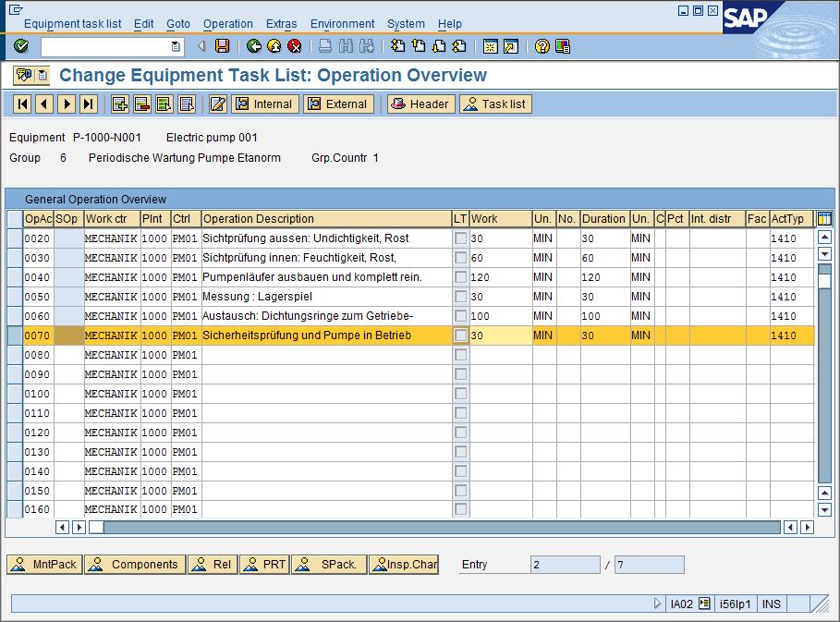The image size is (840, 622).
Task: Toggle LT checkbox for operation 0100
Action: [x=460, y=394]
